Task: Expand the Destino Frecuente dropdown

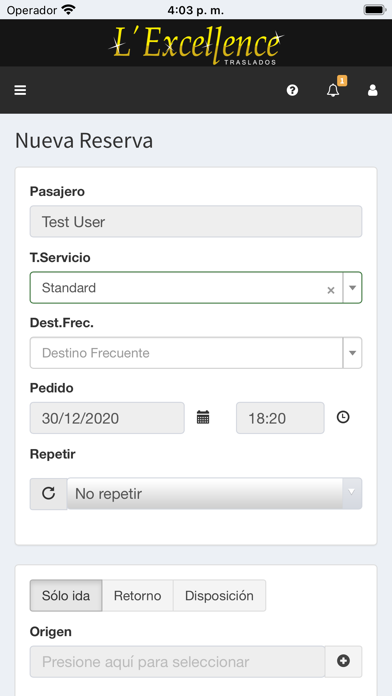Action: click(196, 353)
